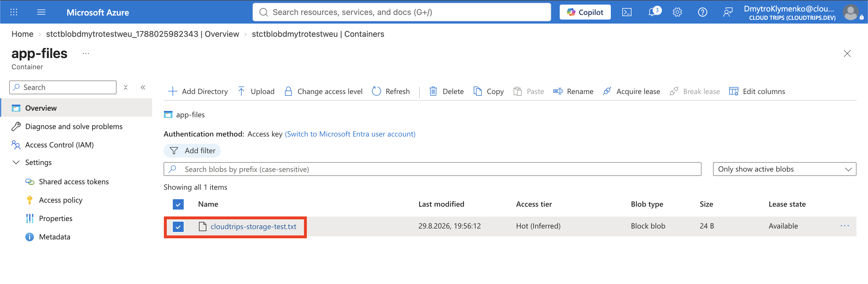This screenshot has height=284, width=868.
Task: Rename the selected blob
Action: point(573,91)
